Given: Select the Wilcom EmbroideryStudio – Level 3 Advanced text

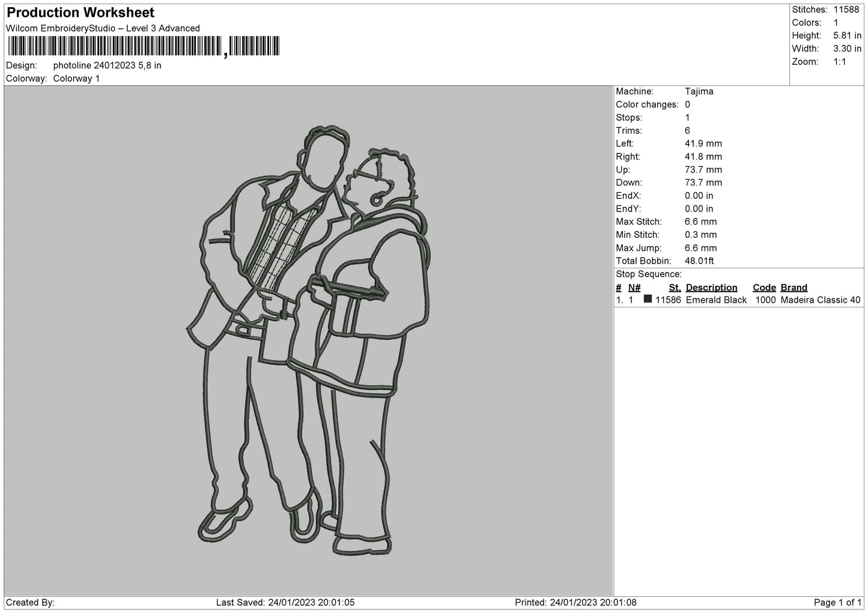Looking at the screenshot, I should click(x=103, y=28).
